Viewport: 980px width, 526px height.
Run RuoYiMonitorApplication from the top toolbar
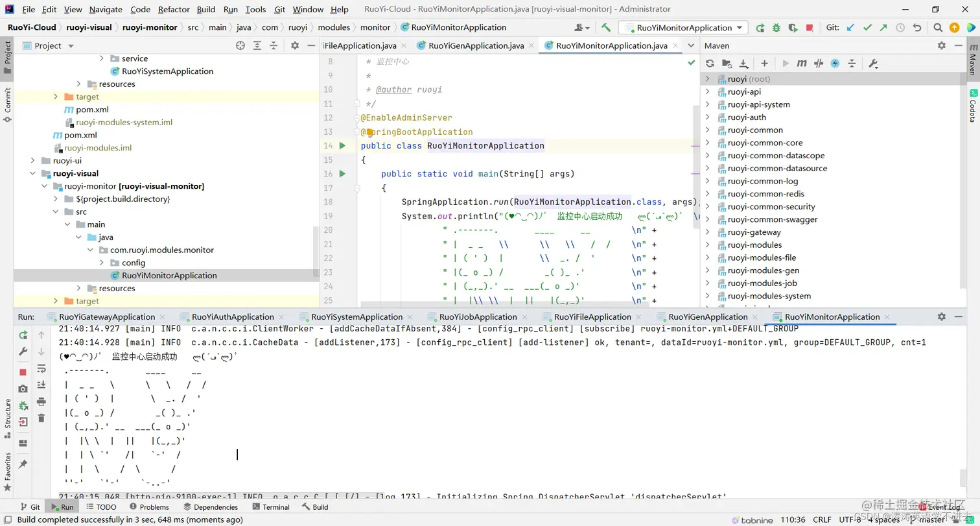click(760, 28)
